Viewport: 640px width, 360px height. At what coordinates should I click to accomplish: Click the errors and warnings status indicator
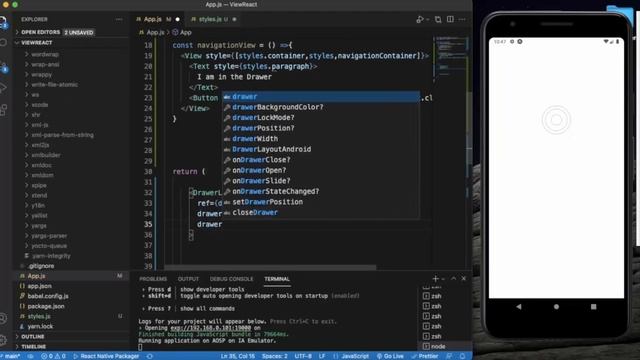(x=53, y=356)
